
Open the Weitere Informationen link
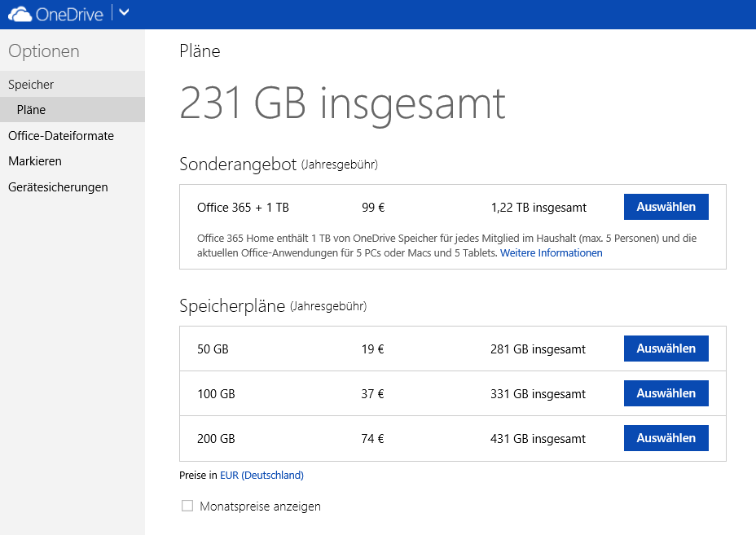(551, 253)
